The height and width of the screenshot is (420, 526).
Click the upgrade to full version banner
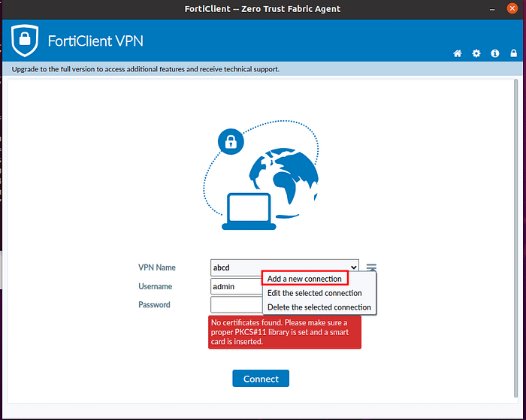coord(262,69)
